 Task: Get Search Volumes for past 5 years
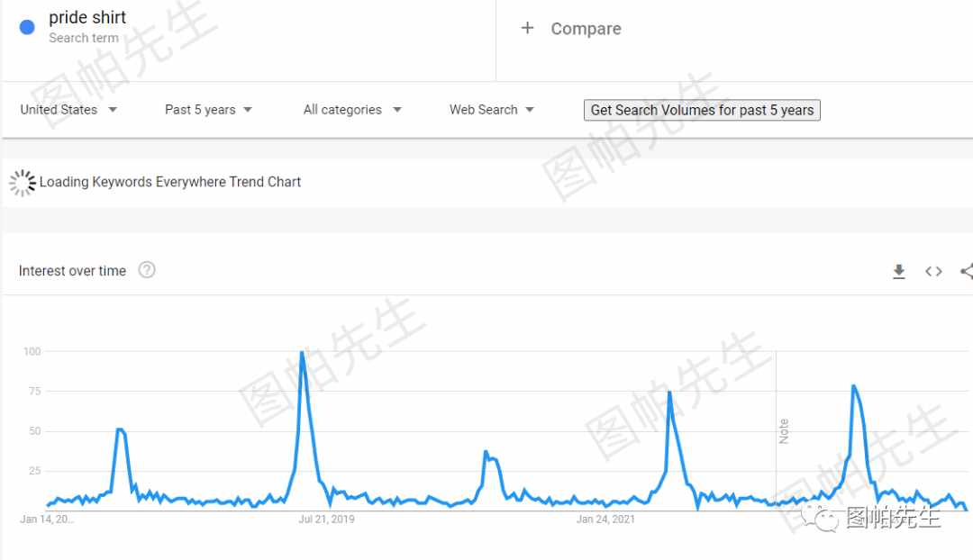pos(702,110)
